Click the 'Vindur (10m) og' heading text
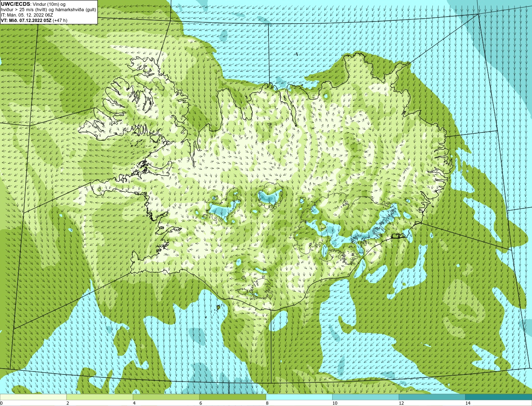The height and width of the screenshot is (406, 532). click(49, 4)
